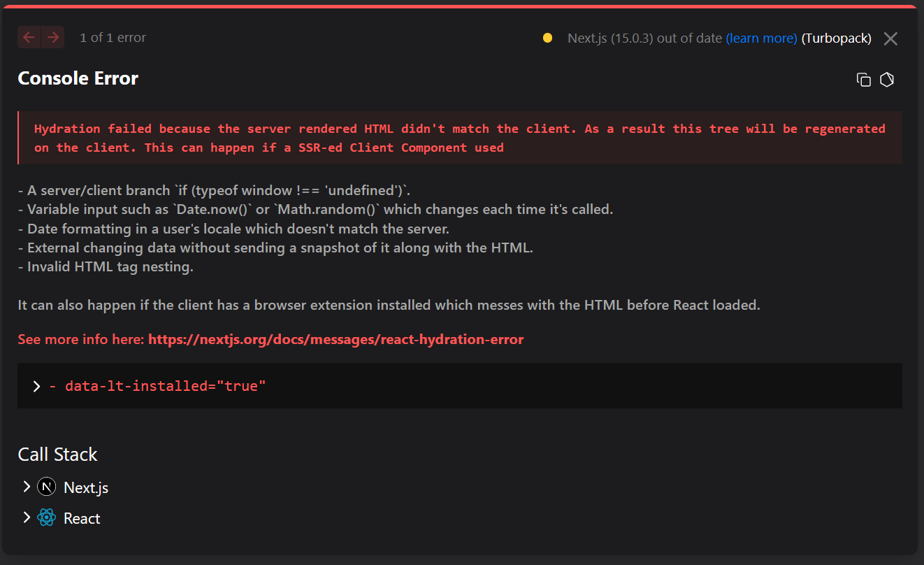Click the Date.now() or Math.random() line
This screenshot has height=565, width=924.
point(315,210)
